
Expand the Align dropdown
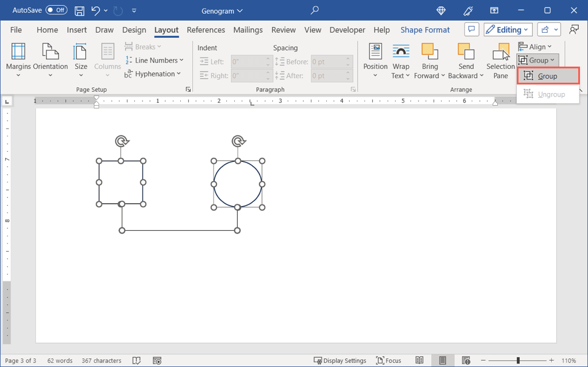pos(535,47)
